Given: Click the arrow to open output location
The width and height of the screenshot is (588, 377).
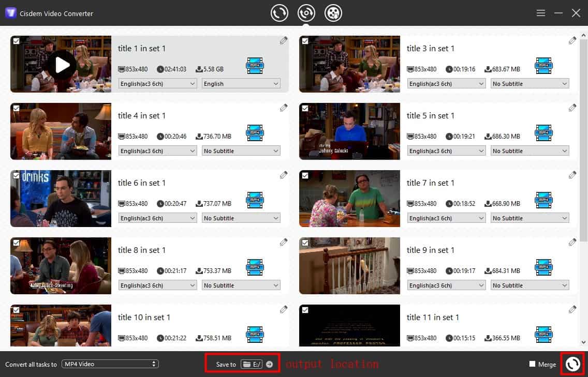Looking at the screenshot, I should pos(269,364).
